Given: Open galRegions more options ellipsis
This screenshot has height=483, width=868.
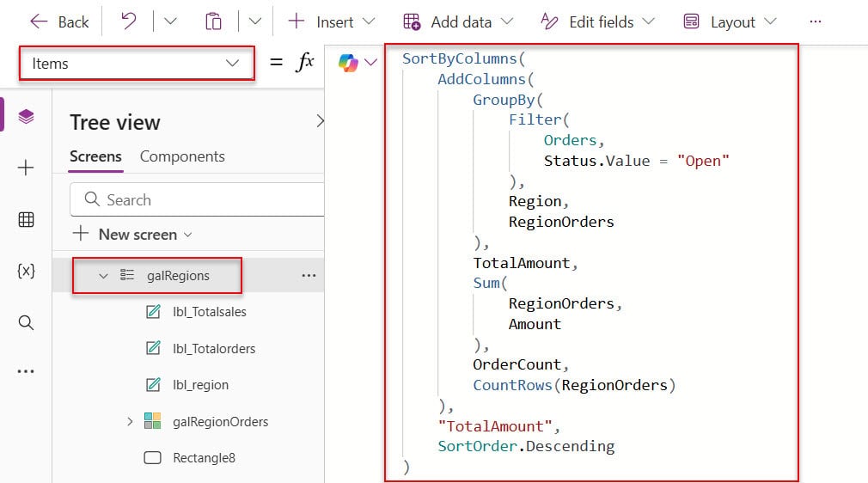Looking at the screenshot, I should [x=309, y=275].
